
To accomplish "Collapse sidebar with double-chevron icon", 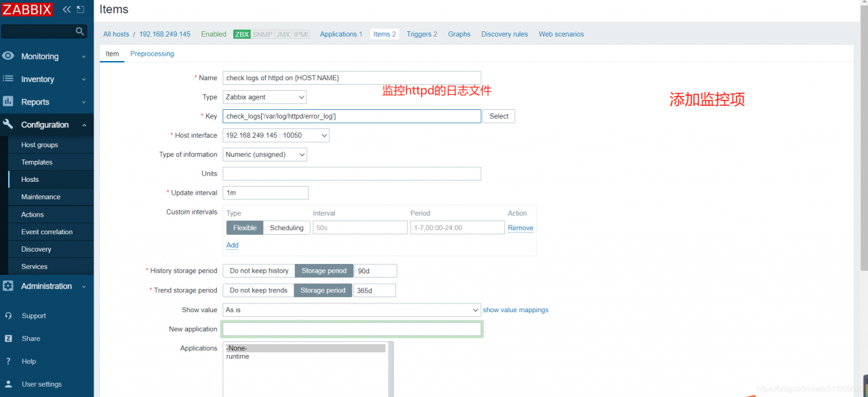I will pyautogui.click(x=66, y=10).
